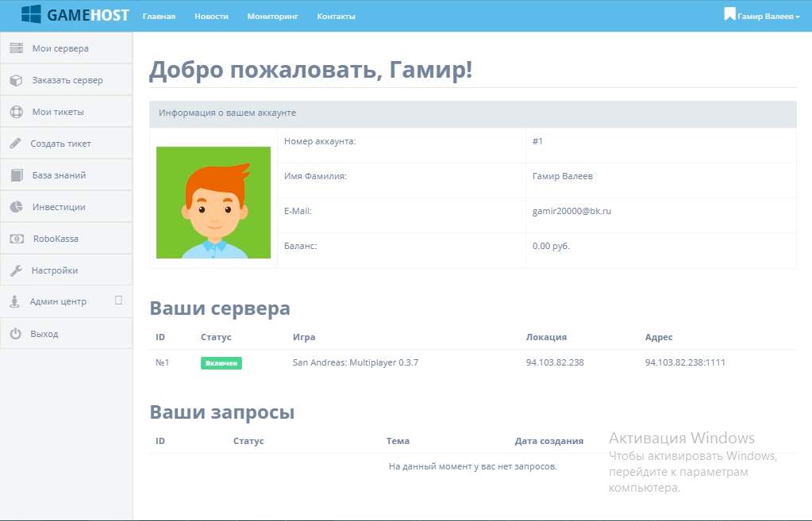Screen dimensions: 812x521
Task: Click the server stack icon beside Мои сервера
Action: pyautogui.click(x=16, y=48)
